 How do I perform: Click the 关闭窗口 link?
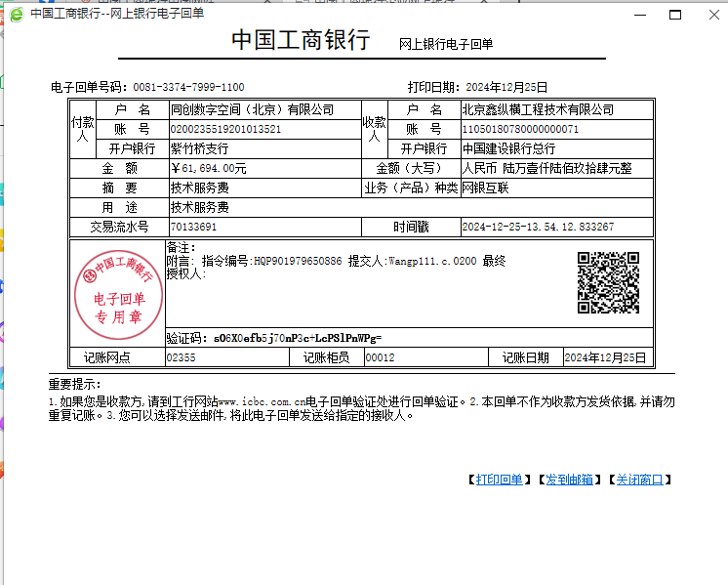[x=640, y=480]
